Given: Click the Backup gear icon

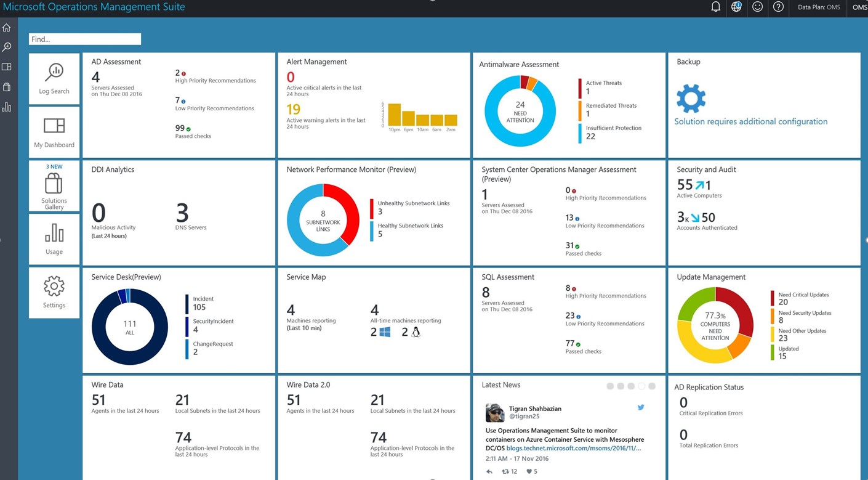Looking at the screenshot, I should pos(691,99).
